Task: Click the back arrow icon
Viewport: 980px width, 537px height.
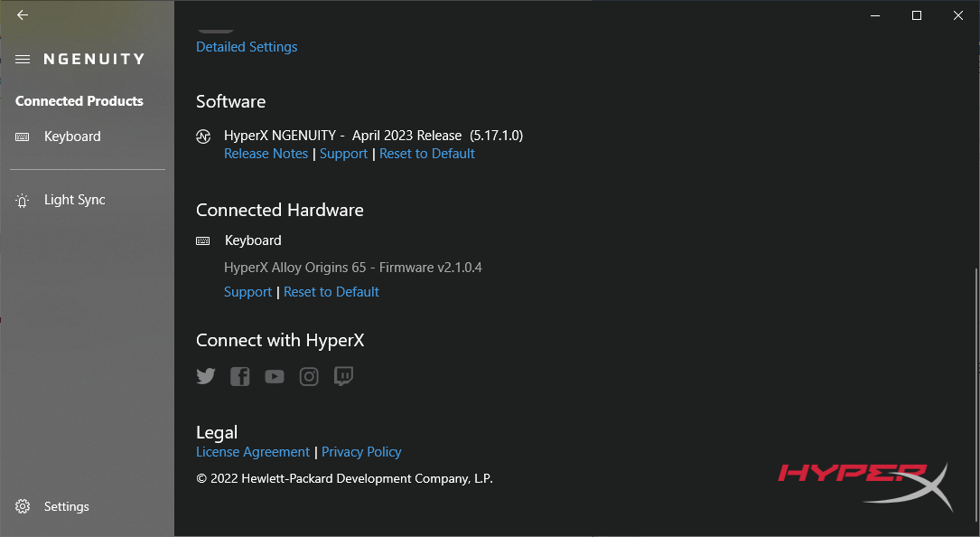Action: point(23,15)
